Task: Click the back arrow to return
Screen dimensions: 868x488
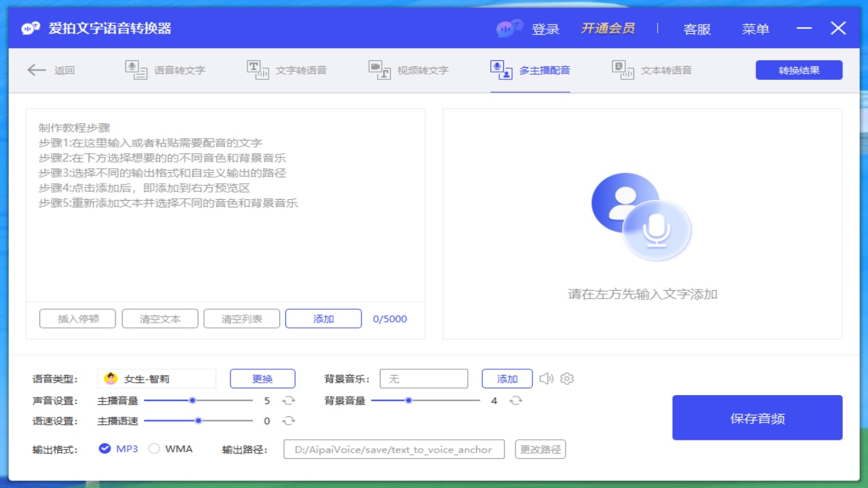Action: 37,70
